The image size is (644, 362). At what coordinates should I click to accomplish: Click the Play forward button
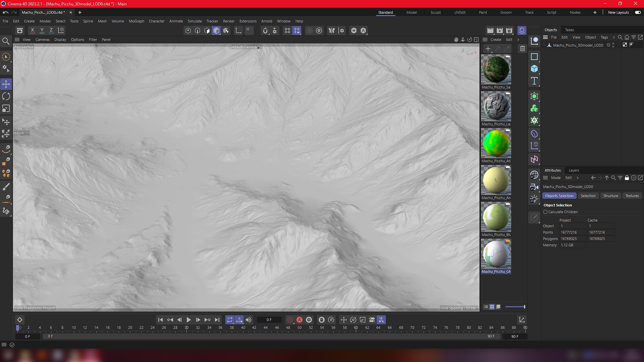[x=189, y=320]
